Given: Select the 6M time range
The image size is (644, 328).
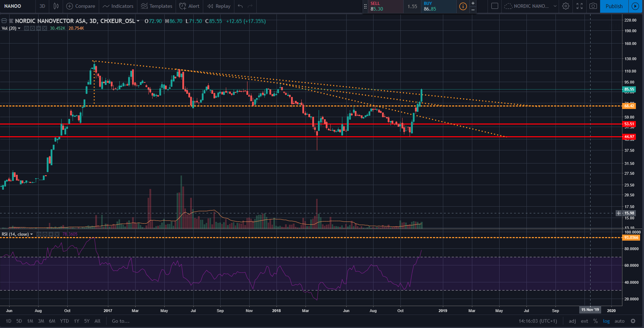Looking at the screenshot, I should [52, 321].
